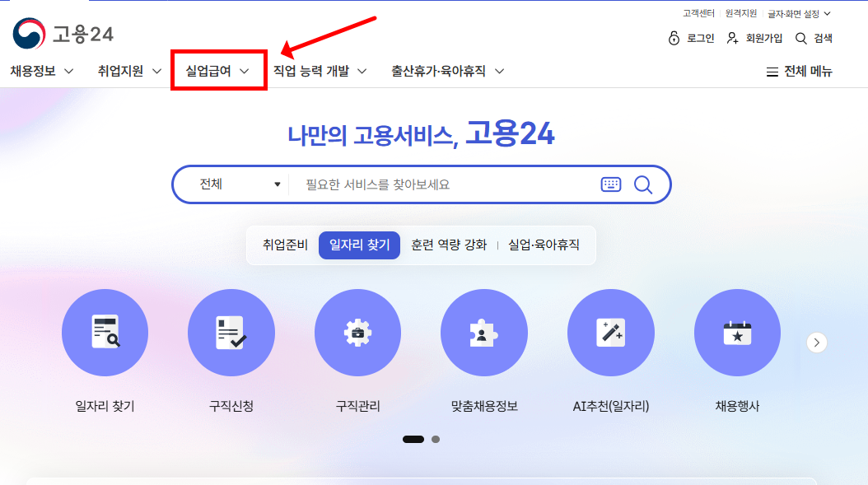Click the 맞춤채용정보 label text
Viewport: 868px width, 485px height.
[484, 407]
